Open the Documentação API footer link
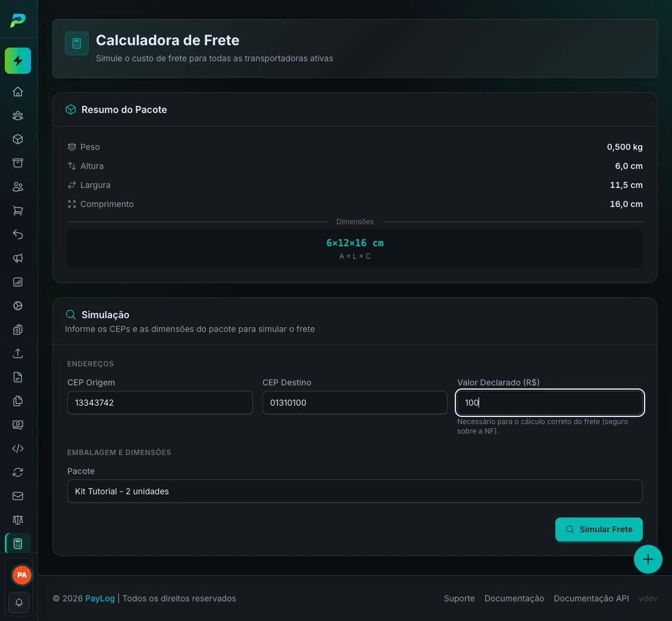The image size is (672, 621). click(x=592, y=599)
